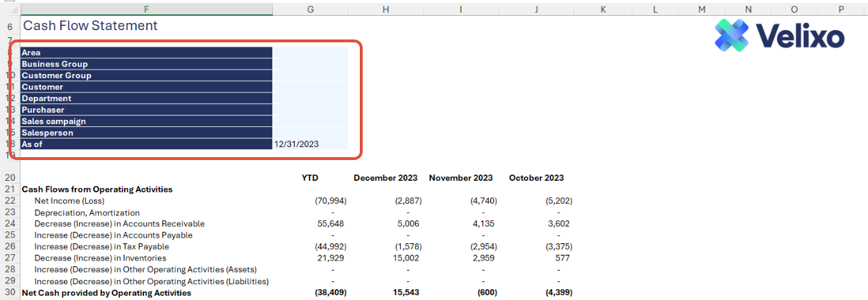Select row 22 header
The image size is (868, 300).
[x=9, y=201]
